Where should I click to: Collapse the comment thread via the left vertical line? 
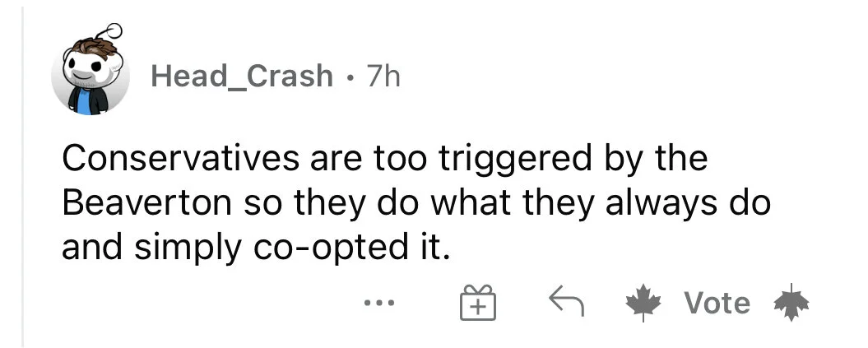click(23, 176)
